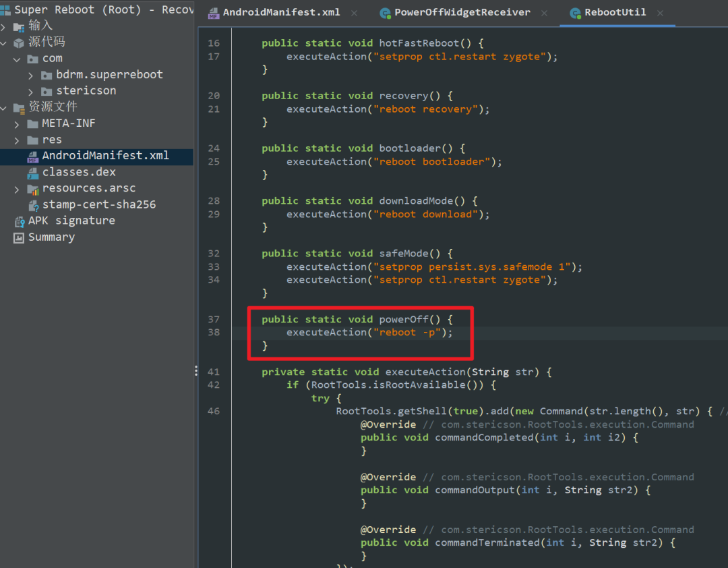The width and height of the screenshot is (728, 568).
Task: Click the class icon in PowerOffWidgetReceiver tab
Action: pos(385,13)
